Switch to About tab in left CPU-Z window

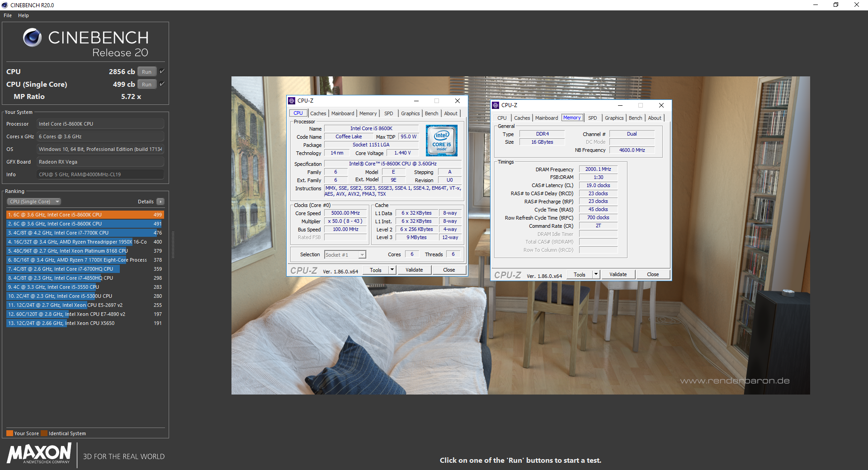point(451,113)
